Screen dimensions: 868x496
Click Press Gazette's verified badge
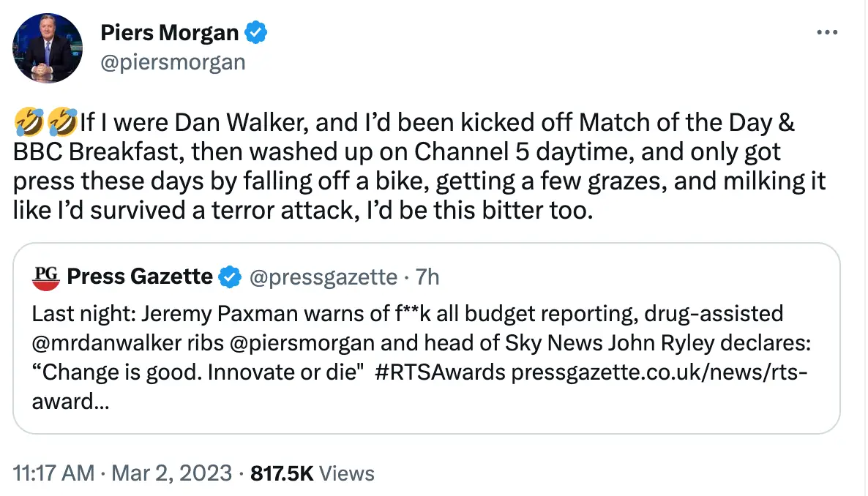[x=231, y=277]
